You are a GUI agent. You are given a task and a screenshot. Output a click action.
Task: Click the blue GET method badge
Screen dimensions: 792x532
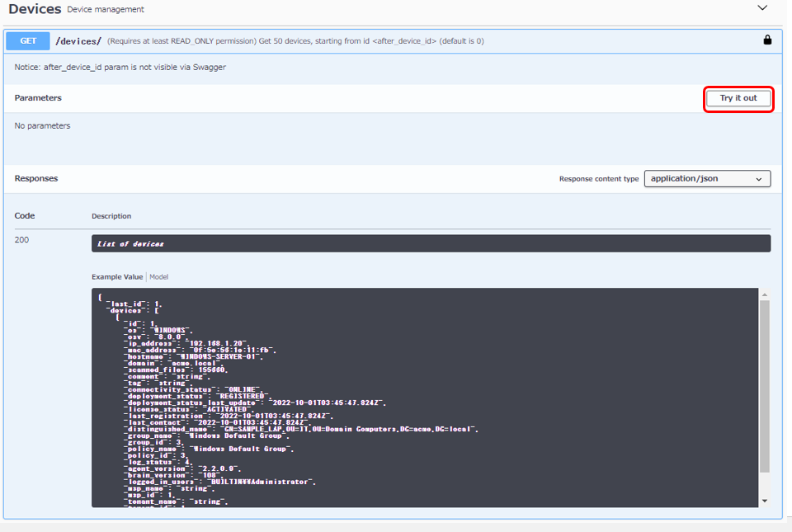(28, 40)
